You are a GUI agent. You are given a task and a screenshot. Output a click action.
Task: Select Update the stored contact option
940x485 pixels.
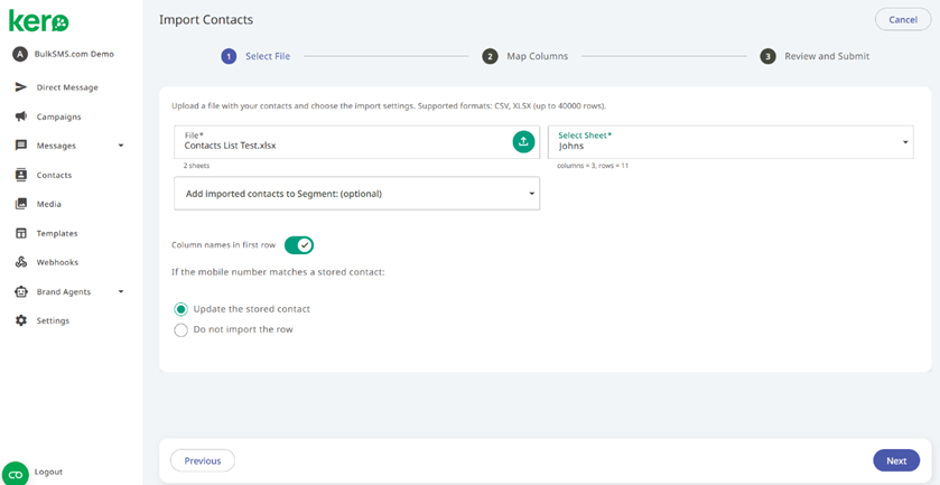(180, 309)
